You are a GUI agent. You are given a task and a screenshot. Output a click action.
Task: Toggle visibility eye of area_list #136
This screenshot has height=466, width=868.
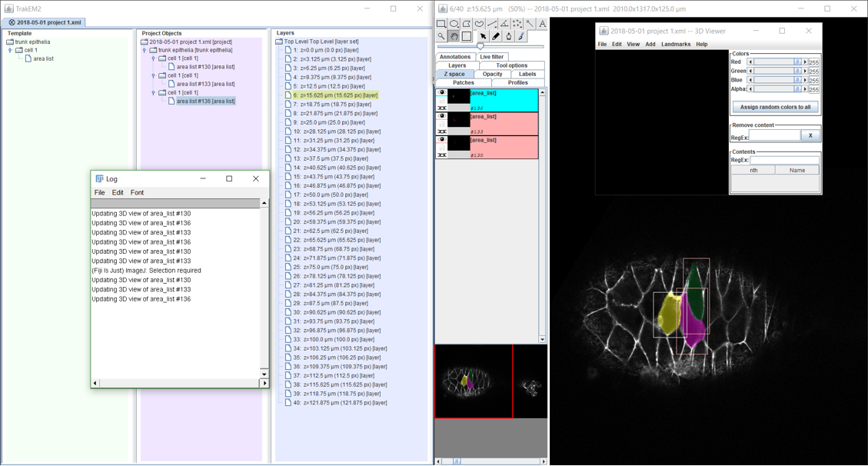pyautogui.click(x=442, y=93)
